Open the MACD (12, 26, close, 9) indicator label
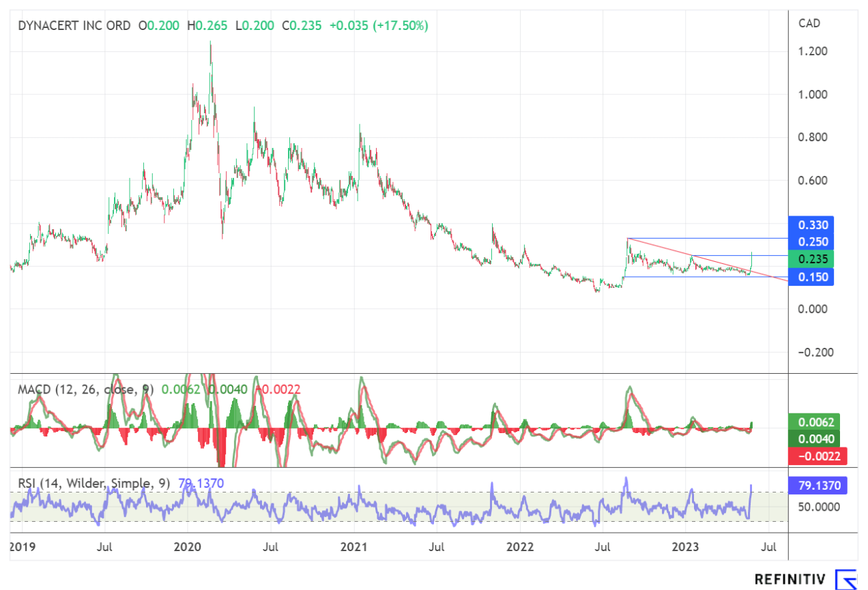The image size is (868, 590). click(x=86, y=389)
